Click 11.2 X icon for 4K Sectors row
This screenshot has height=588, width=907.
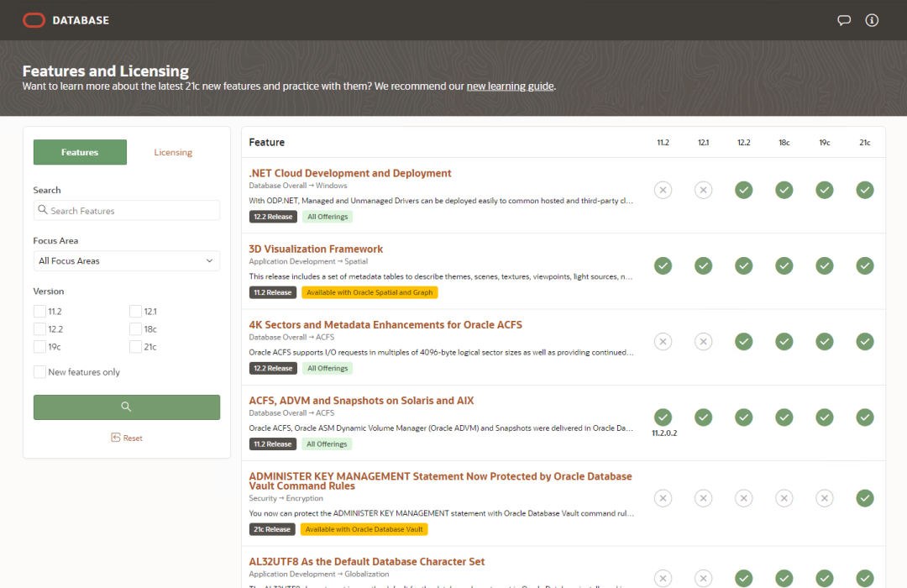pyautogui.click(x=663, y=341)
